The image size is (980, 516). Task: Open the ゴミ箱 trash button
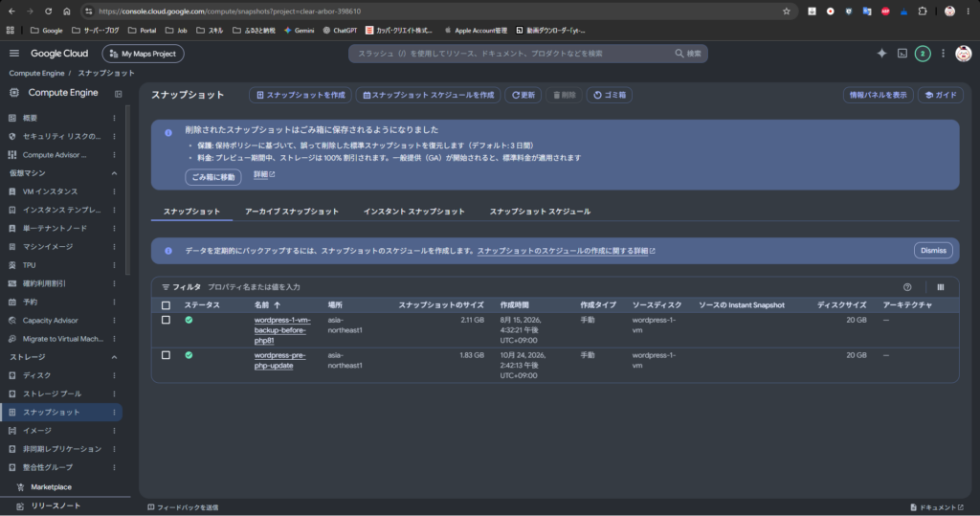pos(610,95)
